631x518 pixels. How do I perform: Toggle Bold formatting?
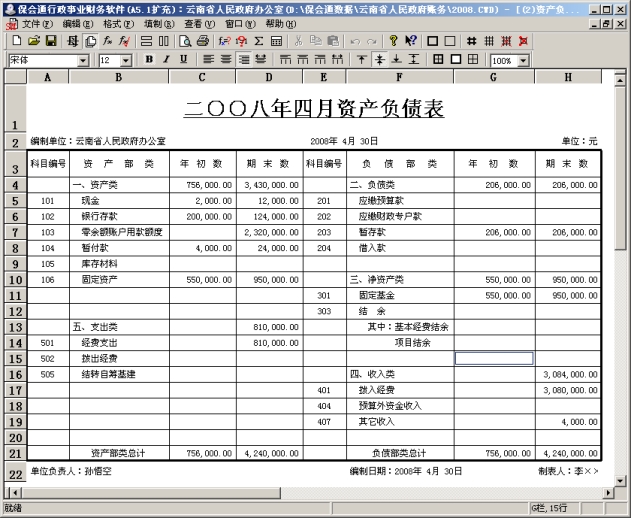(148, 60)
